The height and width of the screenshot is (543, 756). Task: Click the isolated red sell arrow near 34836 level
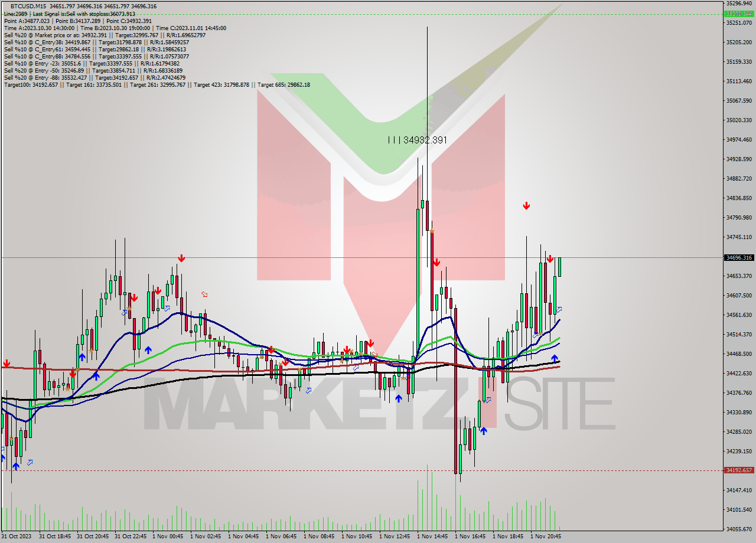point(526,206)
